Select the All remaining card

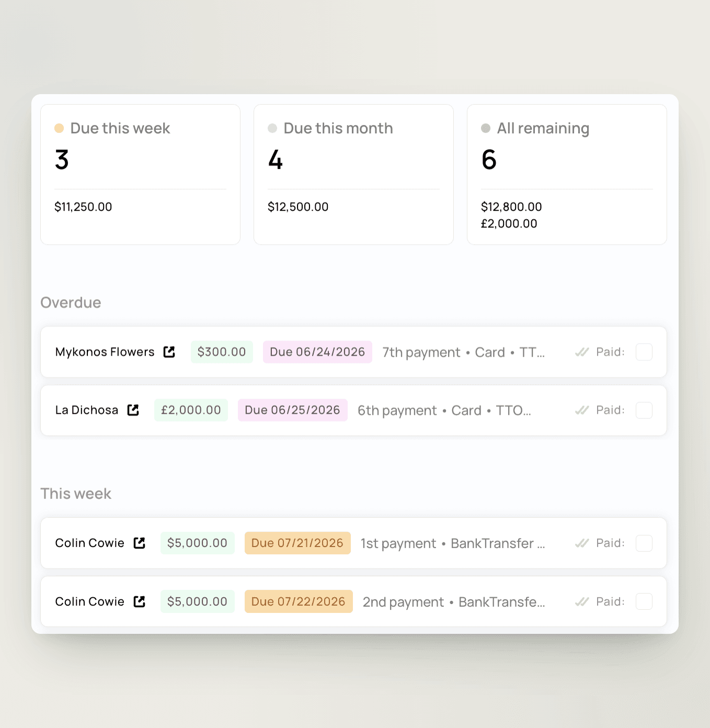tap(567, 174)
